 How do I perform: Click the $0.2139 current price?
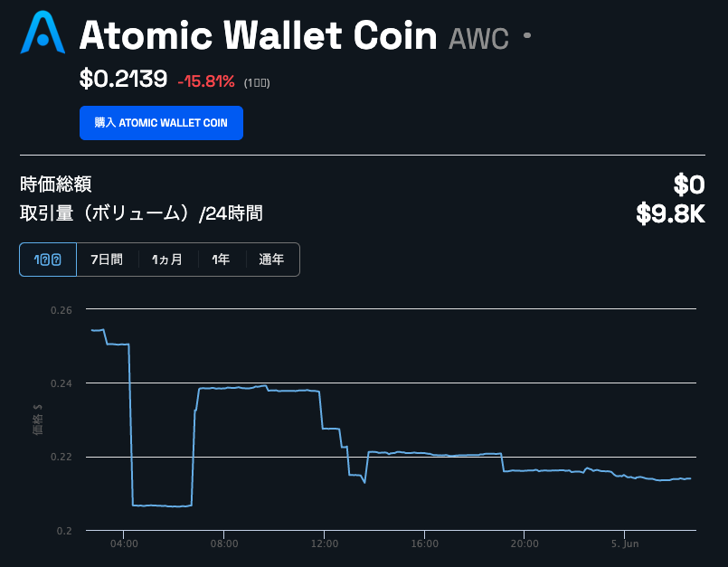tap(123, 80)
